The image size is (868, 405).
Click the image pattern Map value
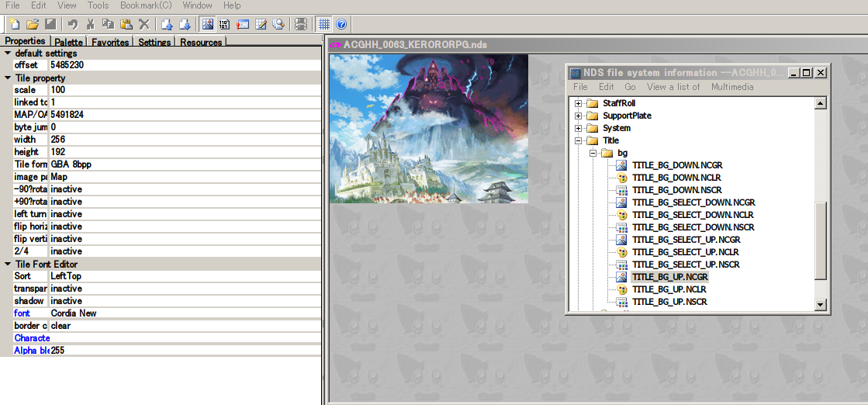click(x=185, y=177)
